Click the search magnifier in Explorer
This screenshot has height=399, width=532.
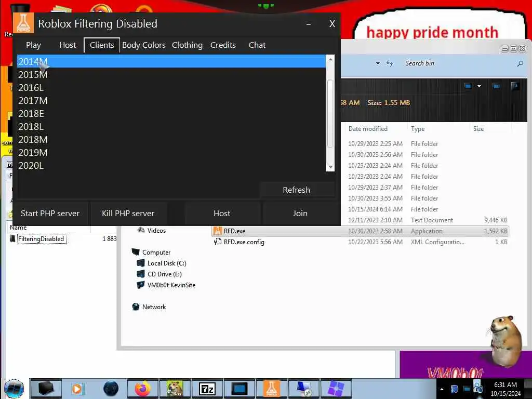point(520,63)
